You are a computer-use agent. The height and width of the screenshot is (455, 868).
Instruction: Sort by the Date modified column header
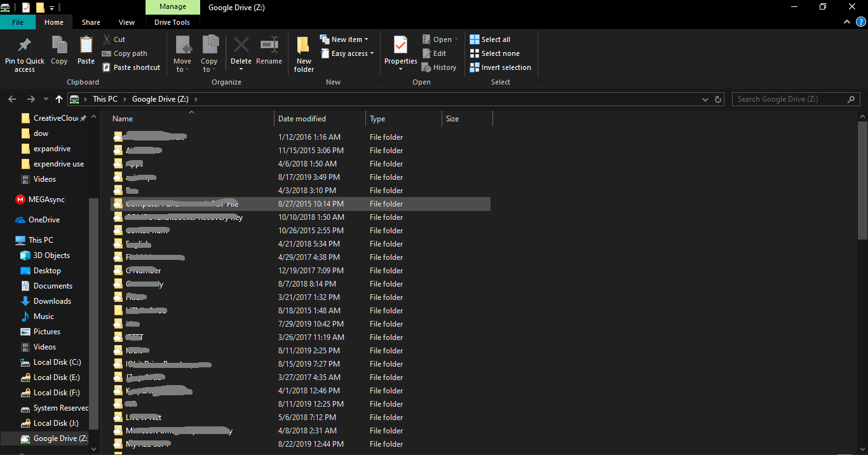(302, 119)
